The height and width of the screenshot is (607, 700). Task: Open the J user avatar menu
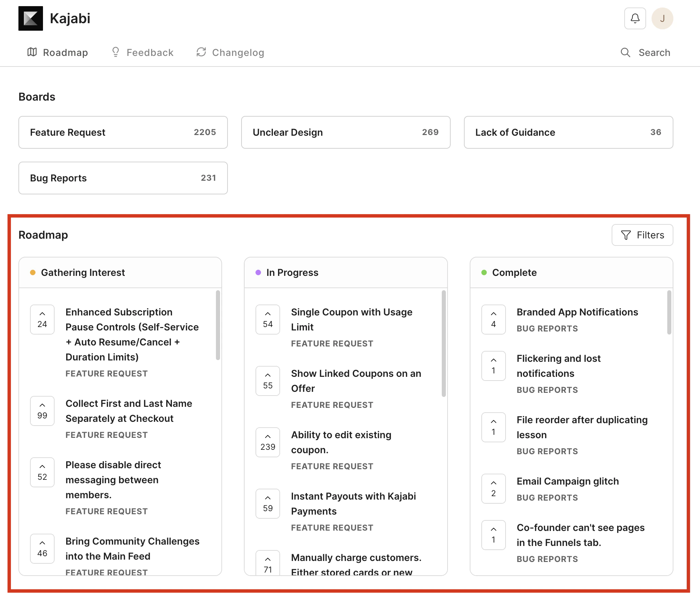click(662, 18)
